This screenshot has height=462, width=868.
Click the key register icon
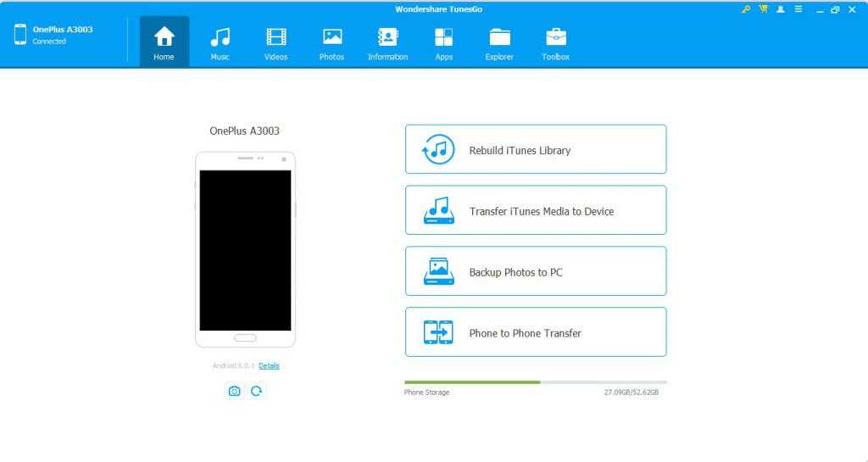pyautogui.click(x=746, y=9)
